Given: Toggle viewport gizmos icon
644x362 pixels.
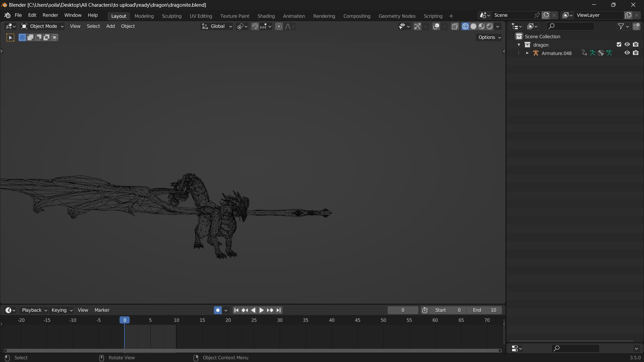Looking at the screenshot, I should 417,26.
